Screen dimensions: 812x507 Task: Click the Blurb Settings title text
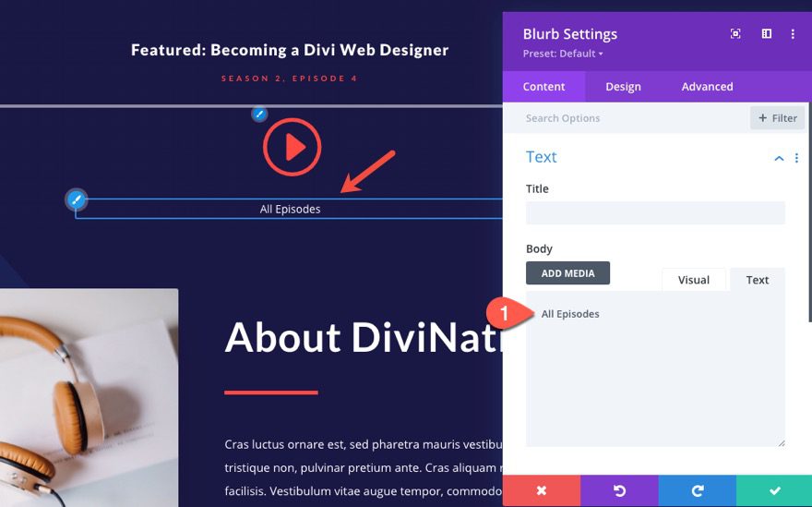pyautogui.click(x=569, y=34)
